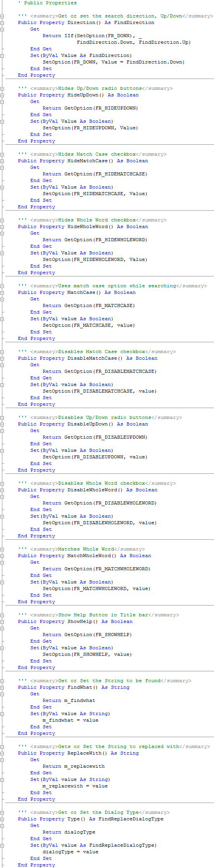This screenshot has width=214, height=868.
Task: Collapse the Public Property DisableMatchCase() block
Action: pyautogui.click(x=2, y=359)
